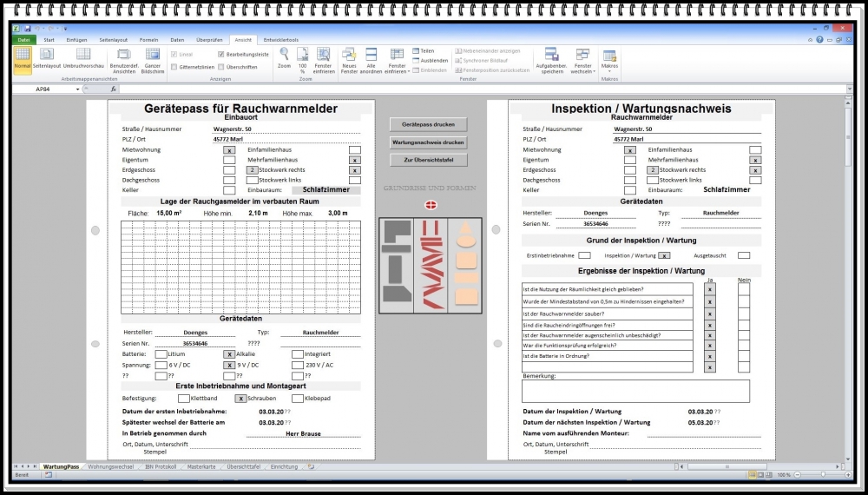868x495 pixels.
Task: Select Benutzerdef. Ansichten icon
Action: 124,57
